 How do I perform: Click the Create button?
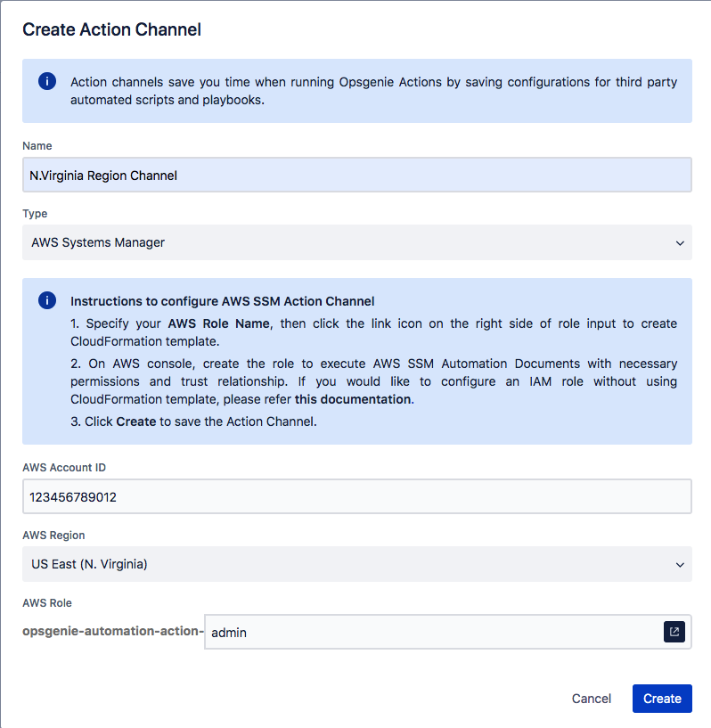pos(662,699)
